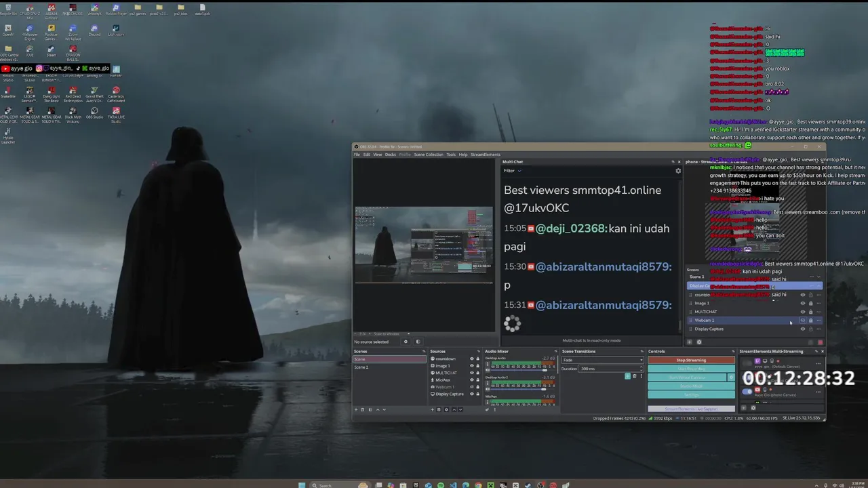Click Start Virtual Camera button

pyautogui.click(x=687, y=377)
